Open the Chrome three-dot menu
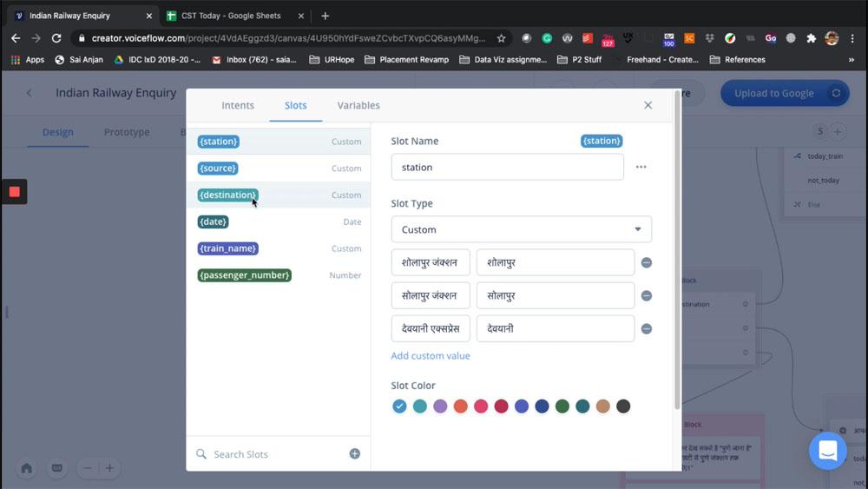The height and width of the screenshot is (489, 868). pyautogui.click(x=852, y=38)
